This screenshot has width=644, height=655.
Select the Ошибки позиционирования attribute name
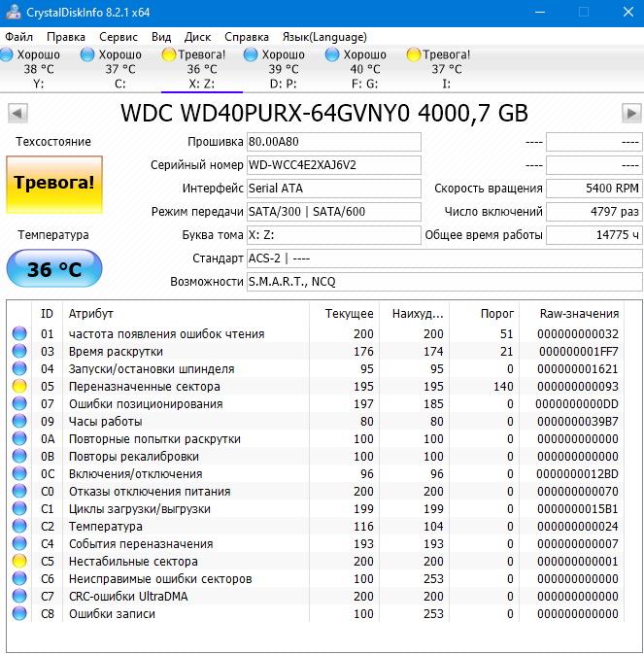click(x=146, y=404)
